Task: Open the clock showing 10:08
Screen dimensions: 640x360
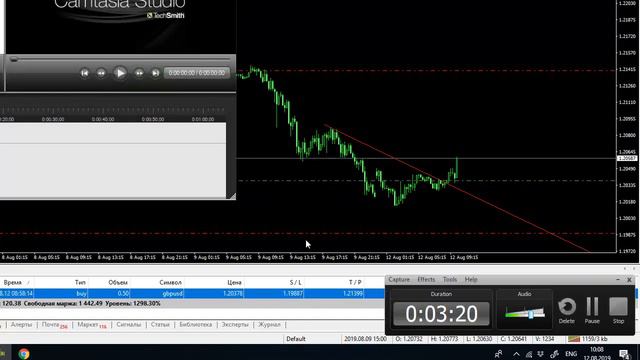Action: click(x=597, y=353)
